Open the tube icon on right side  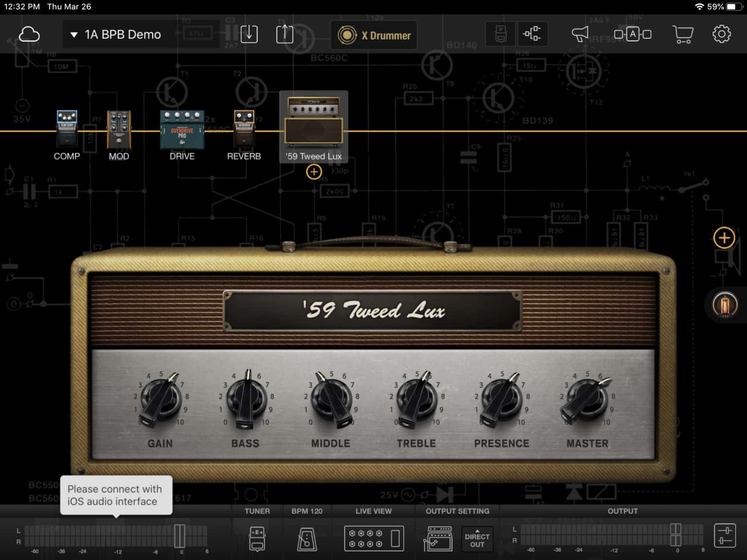pos(725,306)
